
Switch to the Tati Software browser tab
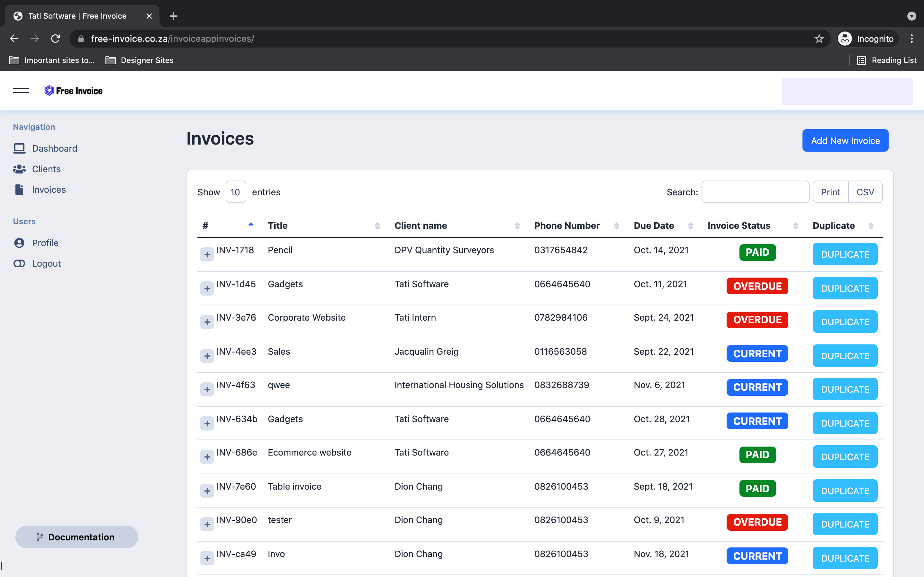pyautogui.click(x=77, y=16)
